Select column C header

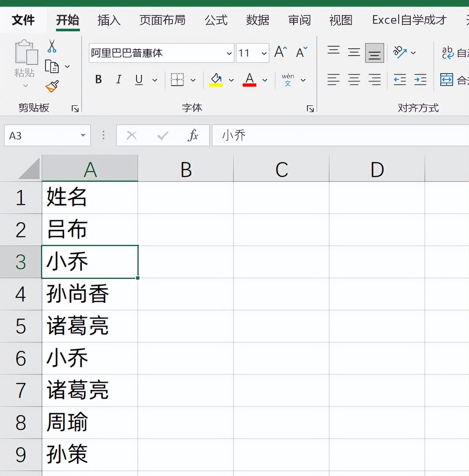click(281, 169)
